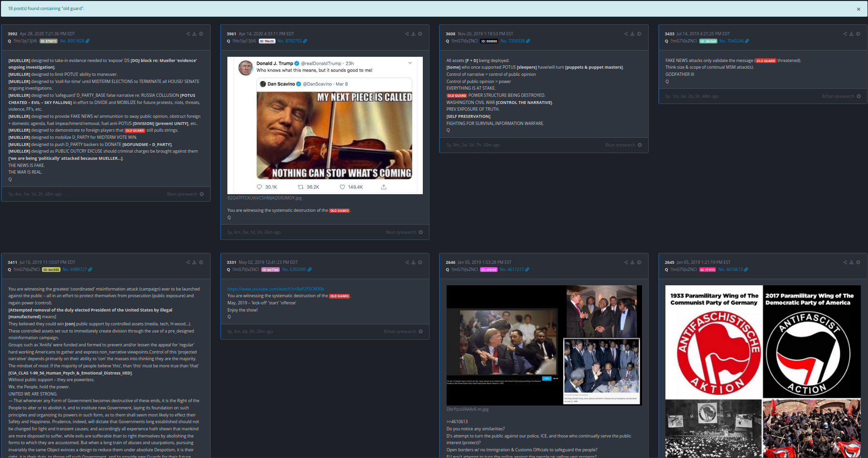Select user ID badge ef47f6 on post 2646

click(489, 270)
